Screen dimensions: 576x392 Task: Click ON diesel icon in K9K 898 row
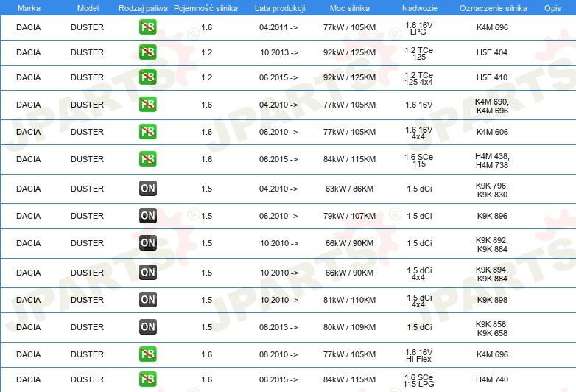point(147,299)
